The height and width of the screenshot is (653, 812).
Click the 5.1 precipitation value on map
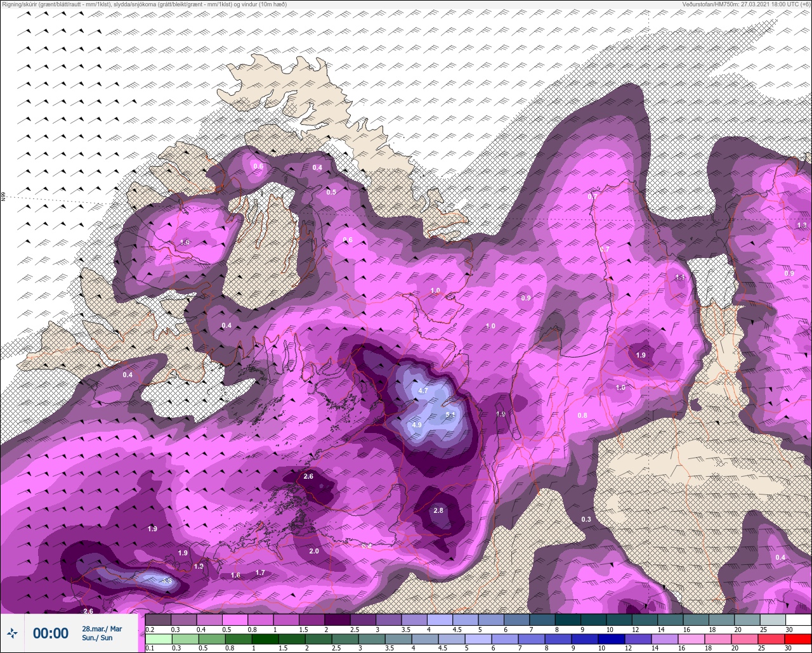pyautogui.click(x=451, y=415)
